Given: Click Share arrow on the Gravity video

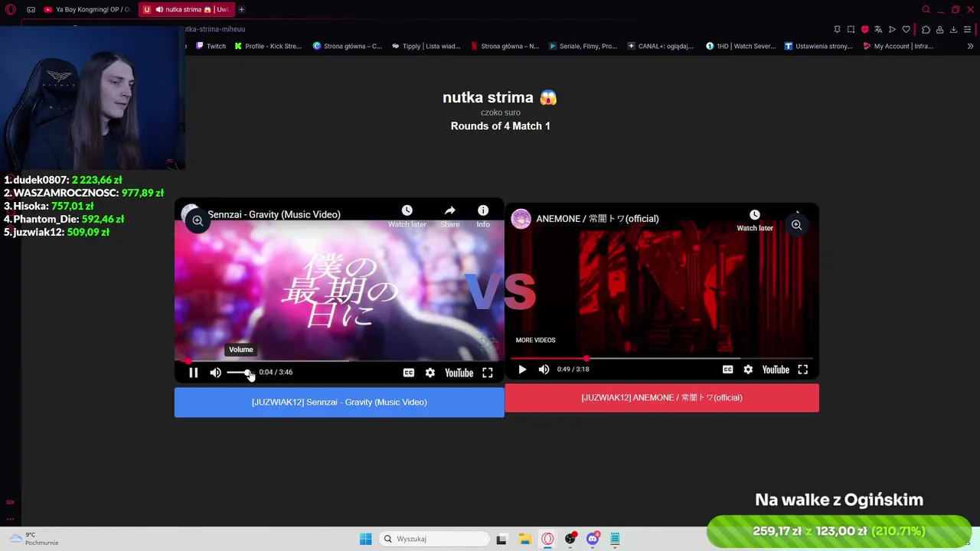Looking at the screenshot, I should click(450, 217).
